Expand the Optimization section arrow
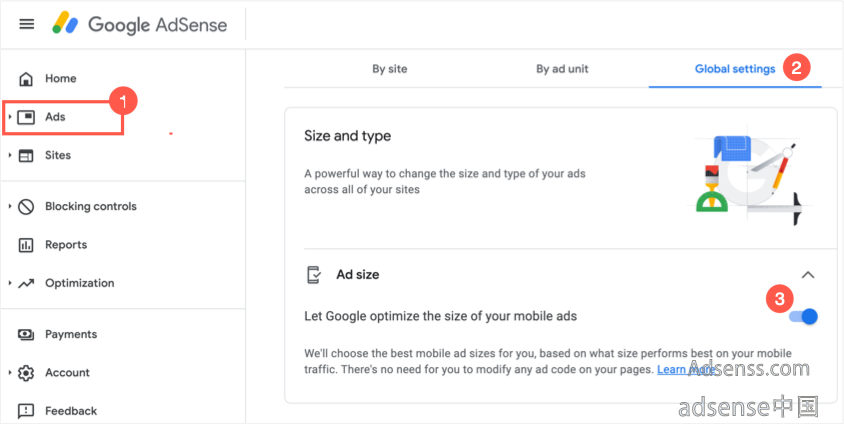 pos(10,284)
